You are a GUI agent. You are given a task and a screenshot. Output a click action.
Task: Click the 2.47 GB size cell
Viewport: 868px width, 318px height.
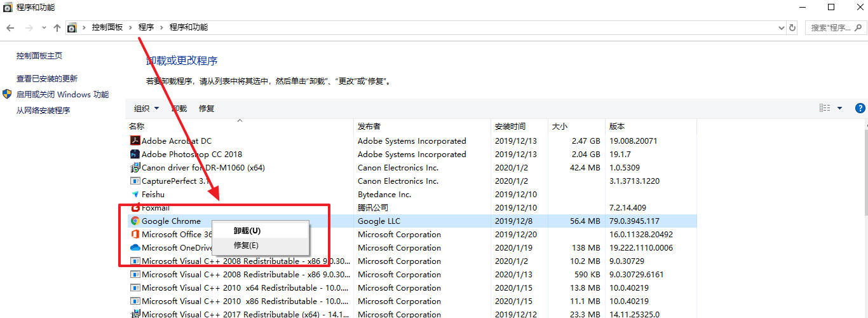(x=586, y=141)
